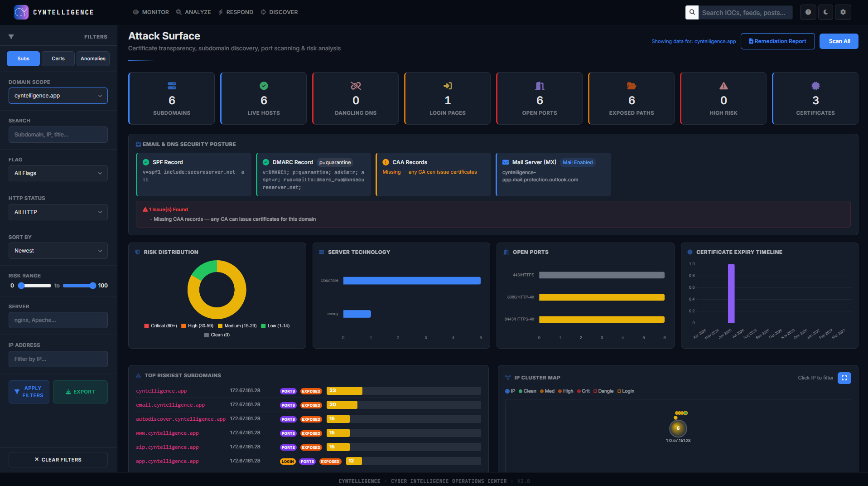Switch to the Anomalies tab
The width and height of the screenshot is (868, 486).
point(93,58)
